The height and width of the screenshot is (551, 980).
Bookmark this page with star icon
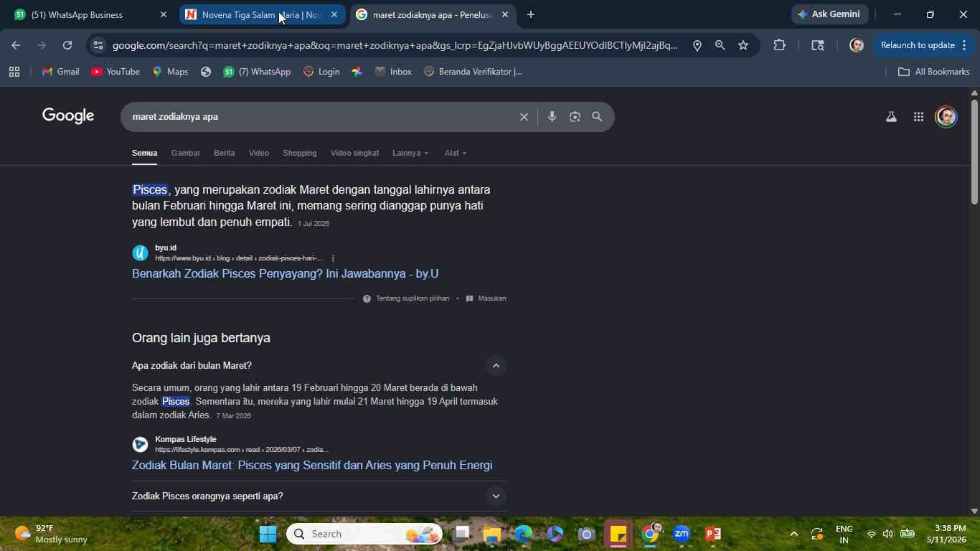(x=743, y=45)
